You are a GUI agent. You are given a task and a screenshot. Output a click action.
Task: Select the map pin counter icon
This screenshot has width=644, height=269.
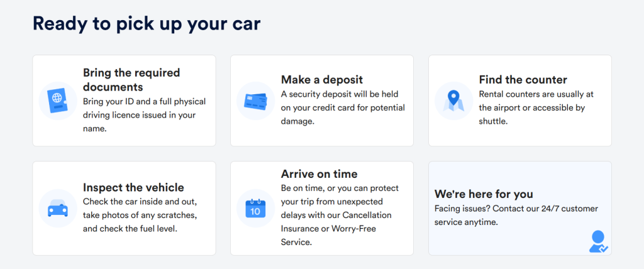click(454, 101)
